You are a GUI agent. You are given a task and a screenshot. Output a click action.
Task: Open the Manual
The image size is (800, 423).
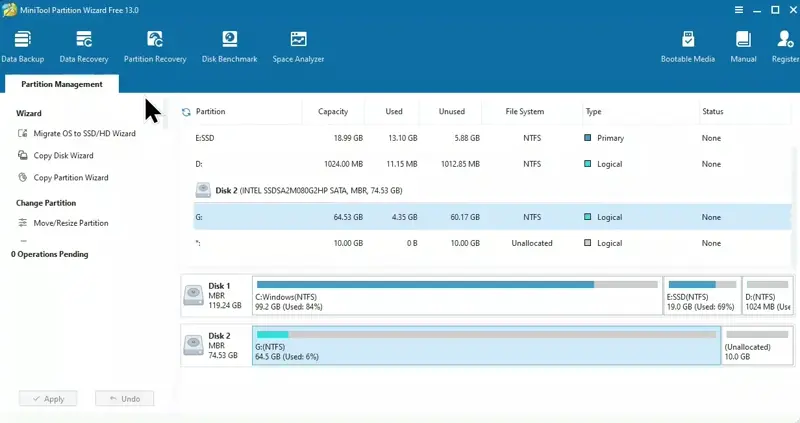(x=743, y=47)
